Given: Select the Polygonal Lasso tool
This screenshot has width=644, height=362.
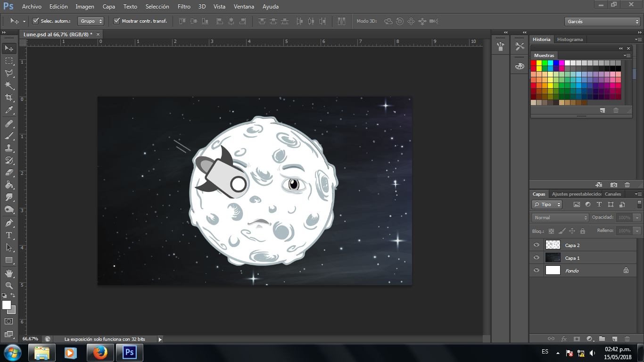Looking at the screenshot, I should click(x=9, y=73).
